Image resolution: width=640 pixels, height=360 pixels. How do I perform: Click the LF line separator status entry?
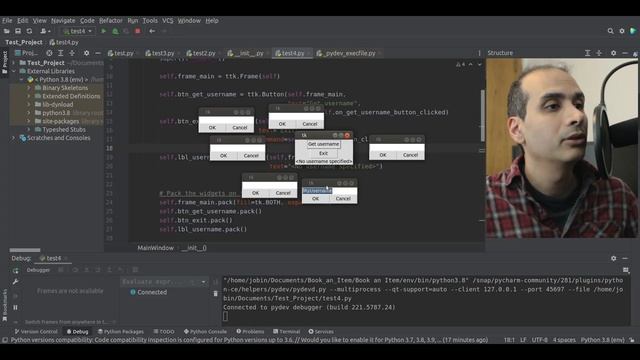523,340
